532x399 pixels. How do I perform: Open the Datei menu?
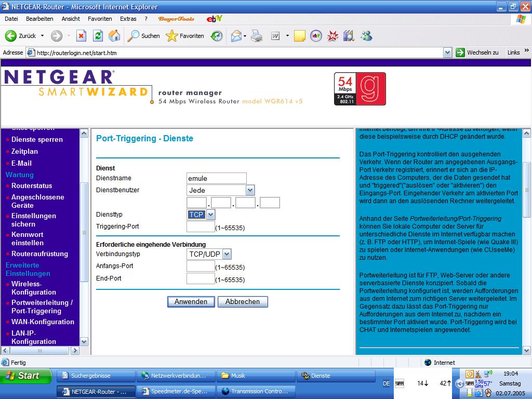coord(11,19)
